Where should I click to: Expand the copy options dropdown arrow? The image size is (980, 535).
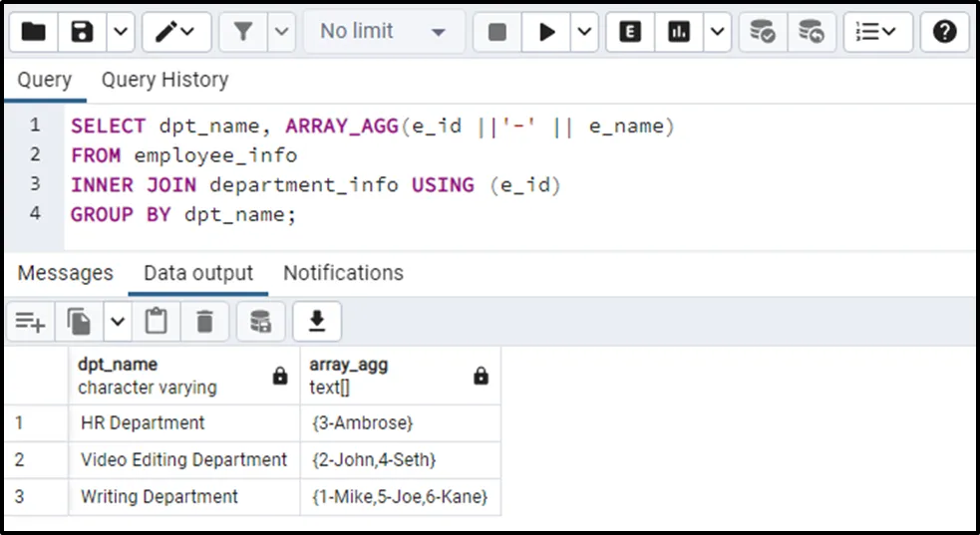118,321
